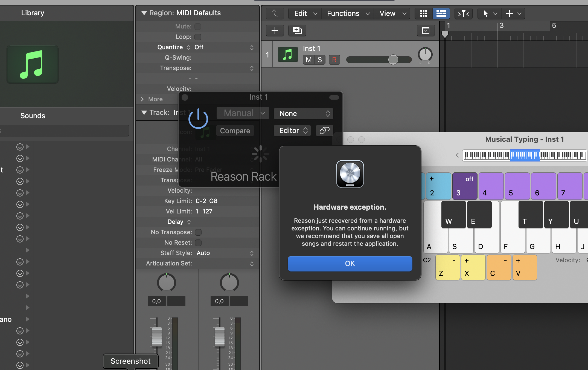Click the catch playhead icon
The height and width of the screenshot is (370, 588).
[x=463, y=13]
